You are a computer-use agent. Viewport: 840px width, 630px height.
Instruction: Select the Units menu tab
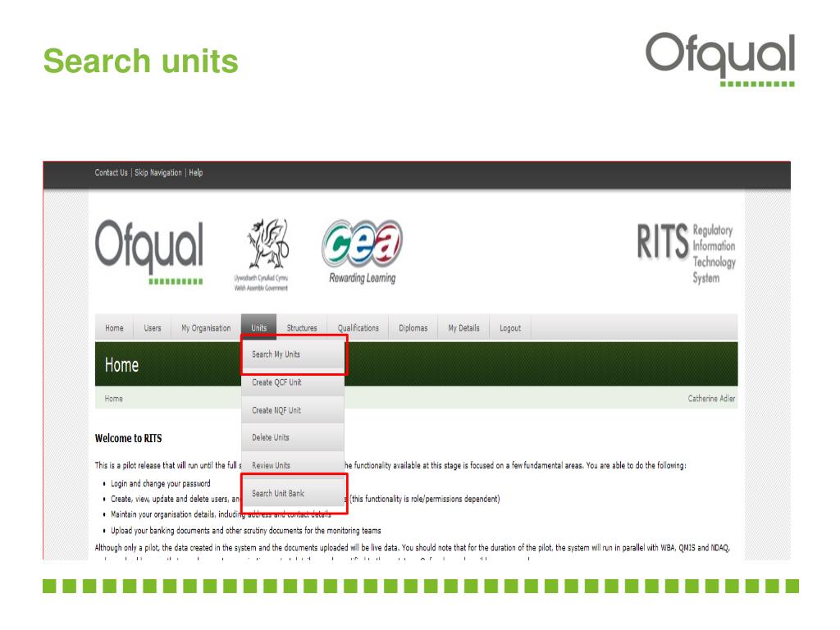258,327
